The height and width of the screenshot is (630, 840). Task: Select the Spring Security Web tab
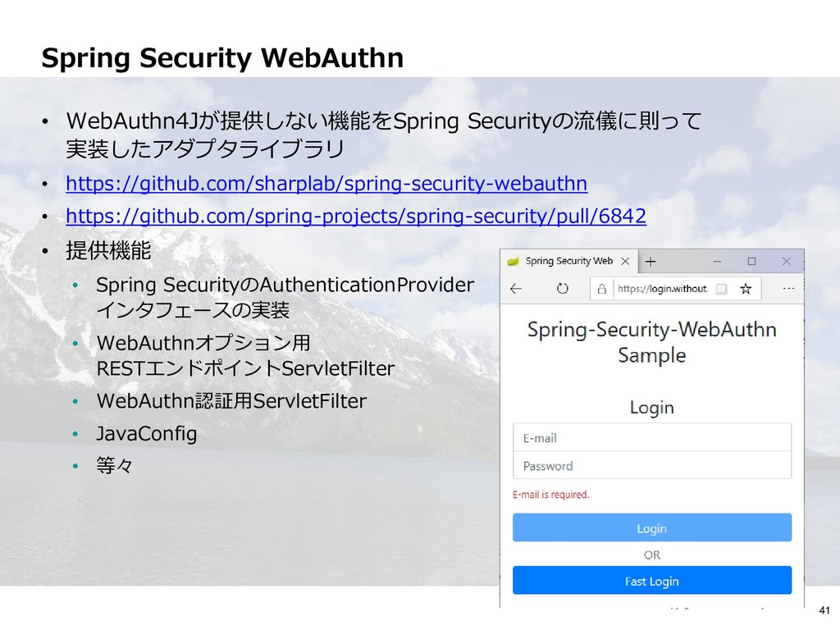point(569,261)
